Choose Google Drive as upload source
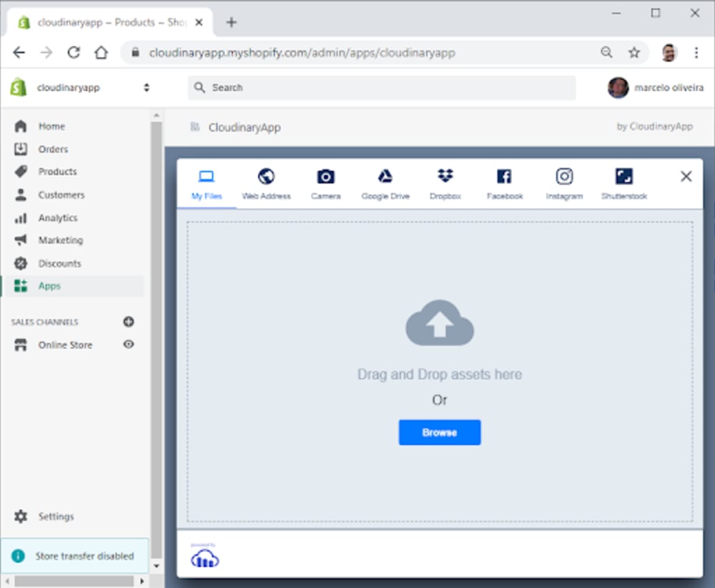 [385, 185]
